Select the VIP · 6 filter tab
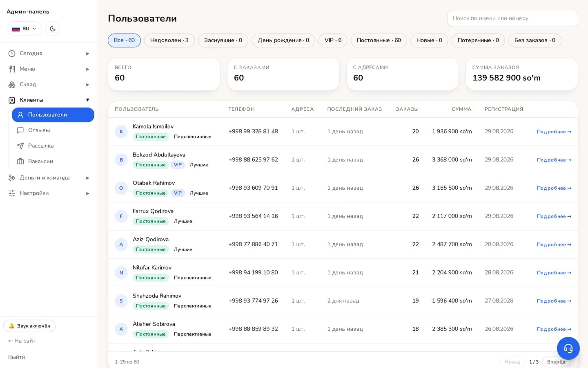This screenshot has width=588, height=368. coord(333,40)
